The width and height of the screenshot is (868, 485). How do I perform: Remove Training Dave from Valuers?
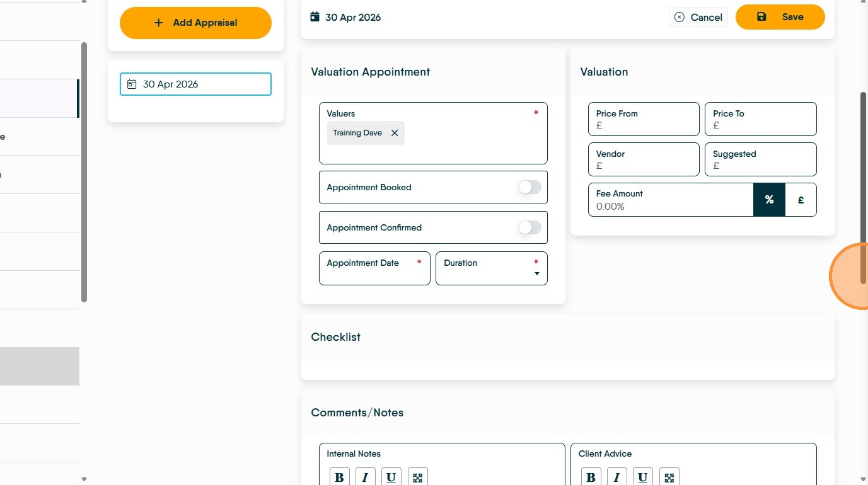pos(395,133)
